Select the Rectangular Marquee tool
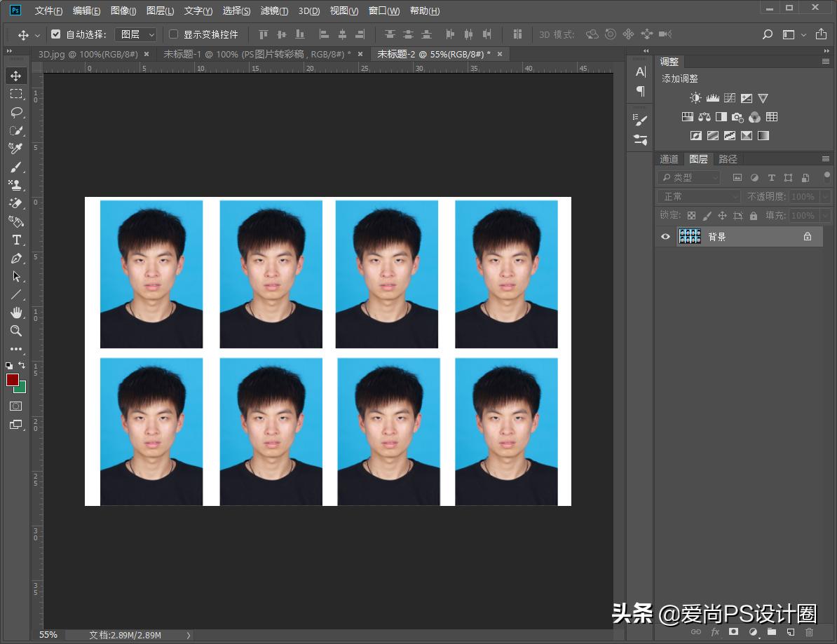This screenshot has width=837, height=644. (x=15, y=94)
